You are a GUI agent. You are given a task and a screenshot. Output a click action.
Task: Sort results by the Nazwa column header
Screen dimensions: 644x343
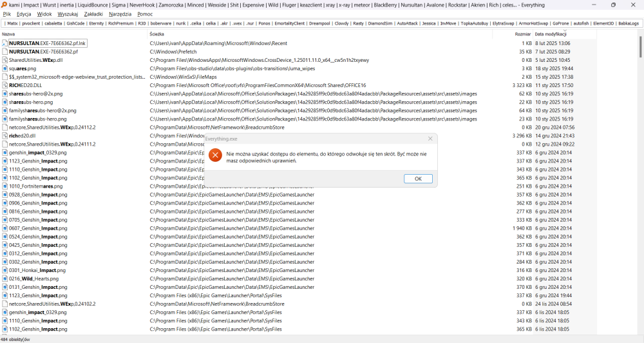[x=74, y=34]
